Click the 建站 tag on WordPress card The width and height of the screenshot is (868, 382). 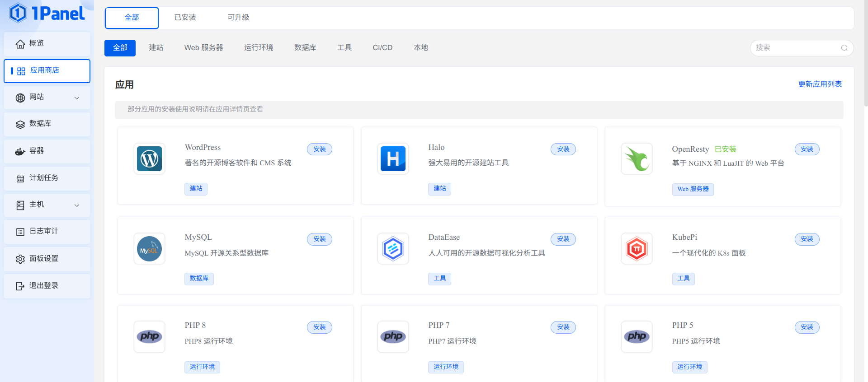coord(196,189)
